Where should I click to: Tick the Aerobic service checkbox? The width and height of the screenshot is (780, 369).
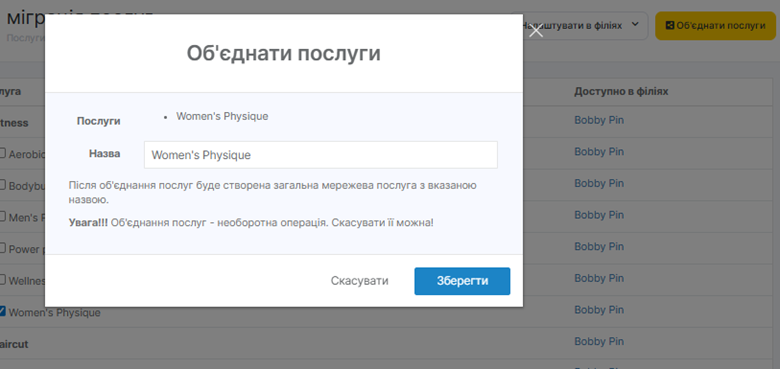coord(2,154)
